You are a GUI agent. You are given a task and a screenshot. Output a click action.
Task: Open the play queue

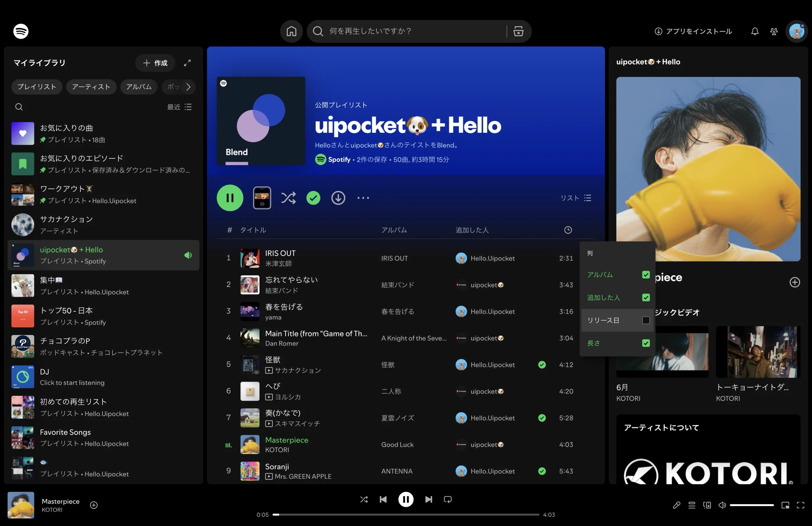coord(691,505)
